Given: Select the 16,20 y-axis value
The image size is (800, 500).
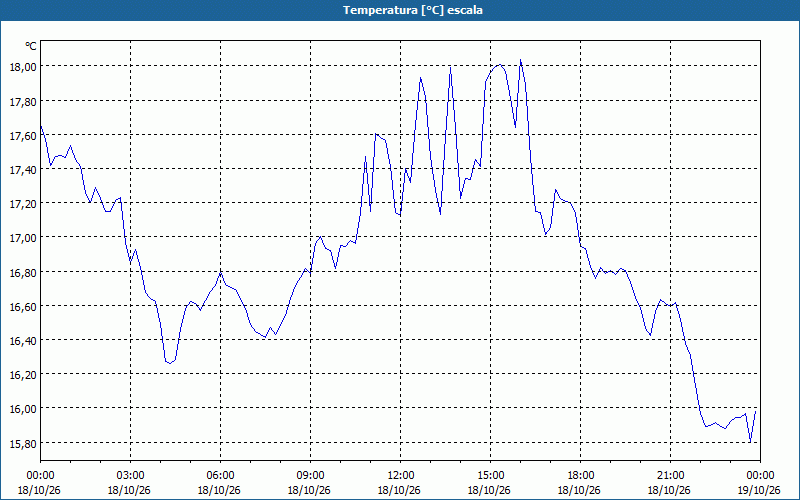Looking at the screenshot, I should click(23, 374).
